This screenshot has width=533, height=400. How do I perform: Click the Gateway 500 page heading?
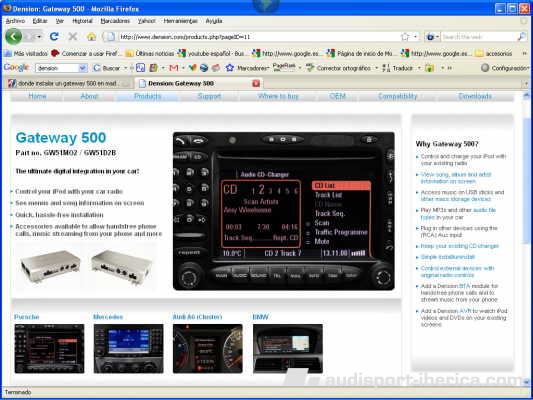click(x=61, y=138)
